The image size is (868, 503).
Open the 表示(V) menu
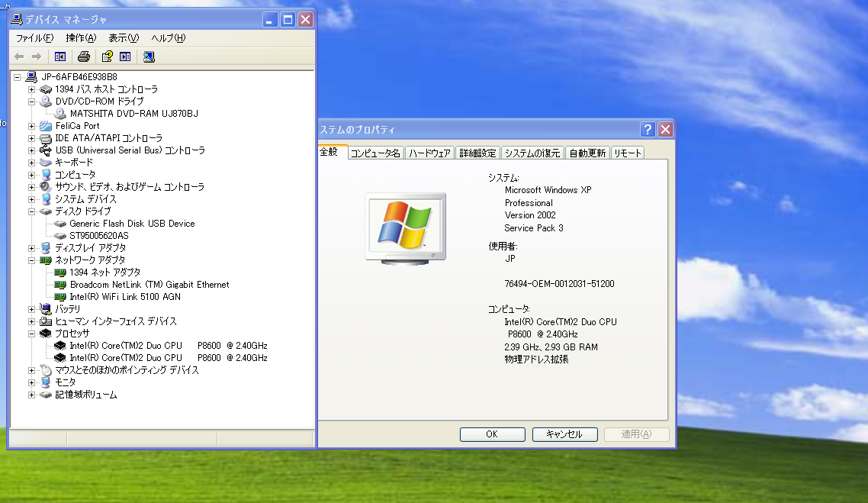tap(124, 38)
